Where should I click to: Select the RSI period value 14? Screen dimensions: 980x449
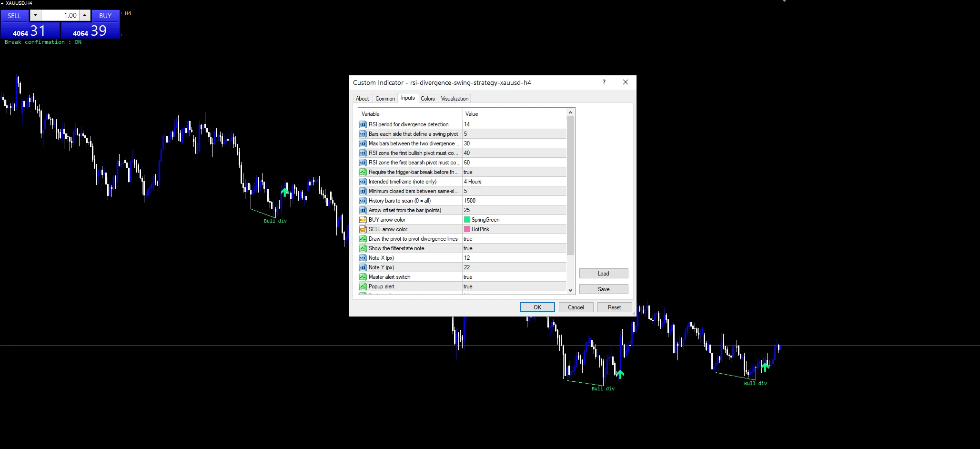(x=515, y=124)
